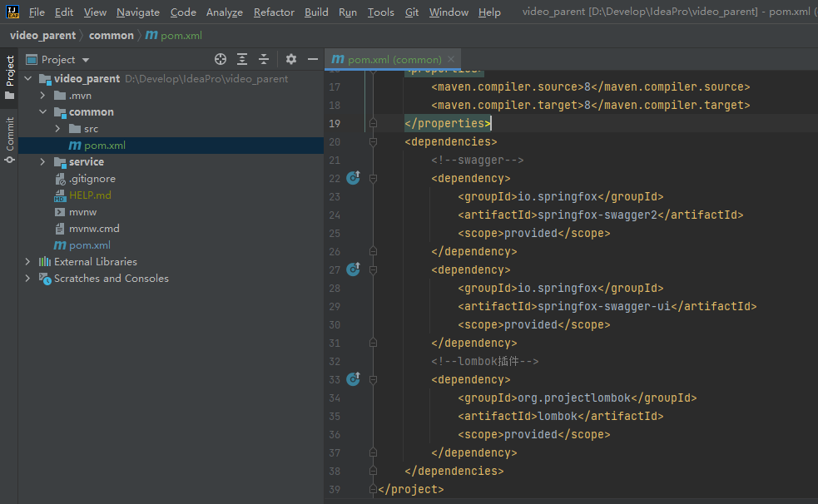Viewport: 818px width, 504px height.
Task: Fold the dependency block on line 22
Action: pyautogui.click(x=373, y=178)
